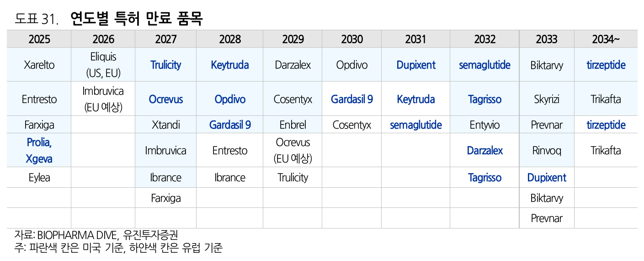The height and width of the screenshot is (261, 644).
Task: Select the 2034~ column header
Action: point(606,39)
